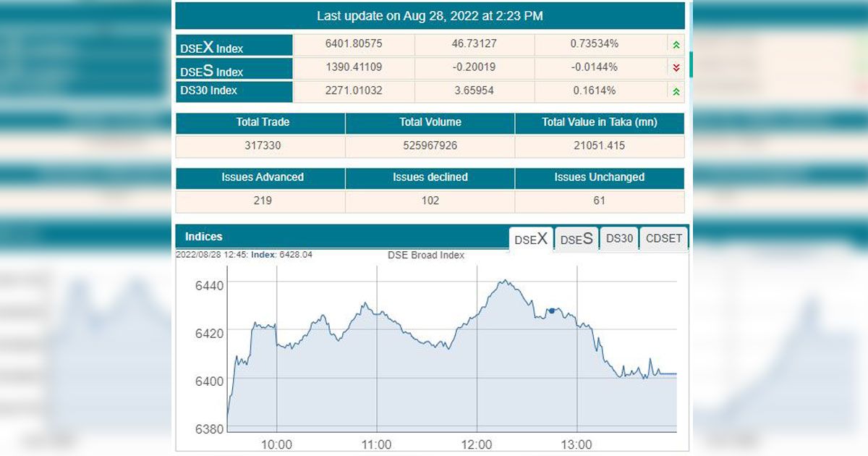Click the green up arrow for DSEX Index
This screenshot has width=868, height=456.
coord(676,45)
